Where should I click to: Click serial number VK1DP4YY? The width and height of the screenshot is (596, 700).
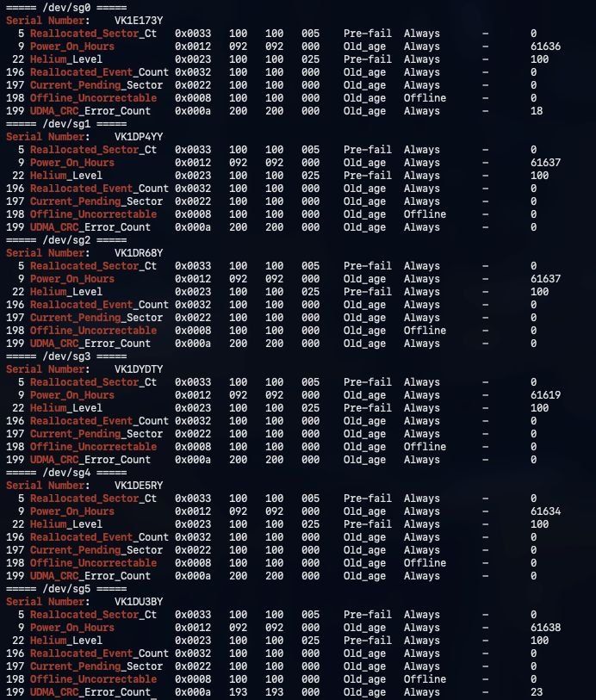(139, 137)
